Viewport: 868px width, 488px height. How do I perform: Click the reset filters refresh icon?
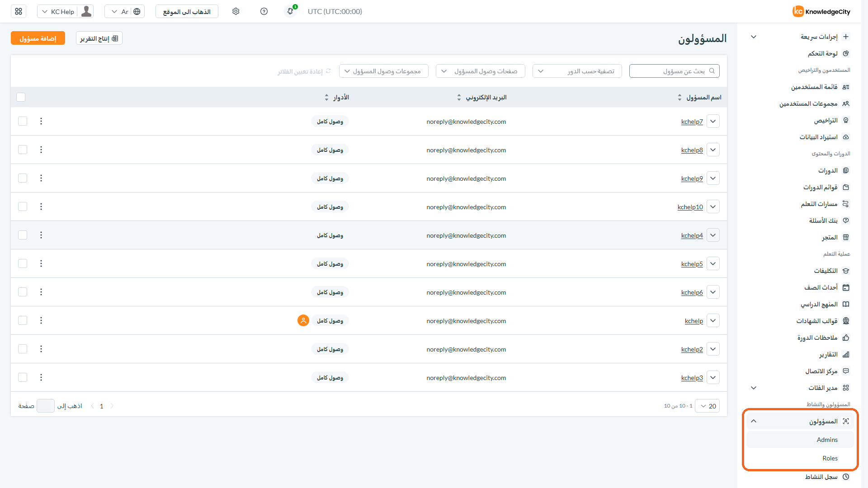coord(328,71)
